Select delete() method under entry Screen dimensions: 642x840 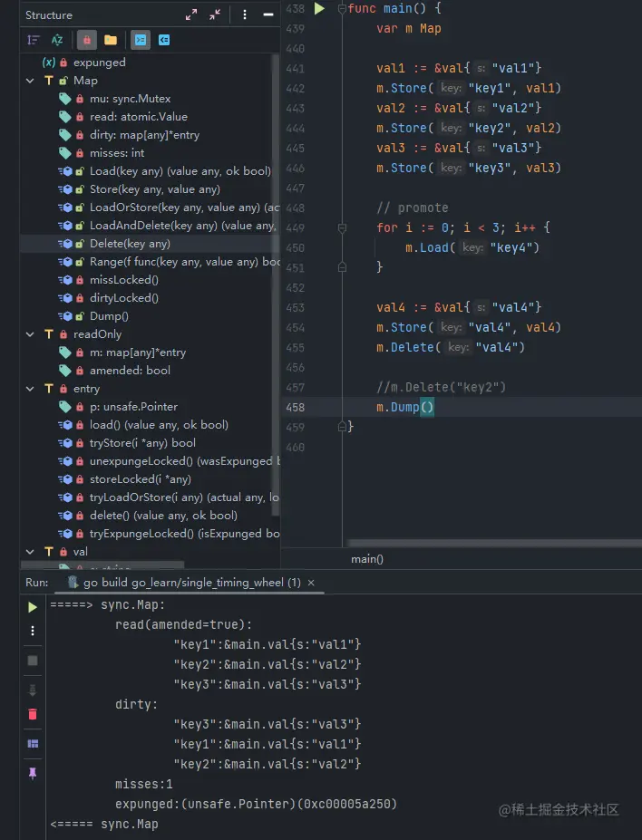[163, 516]
